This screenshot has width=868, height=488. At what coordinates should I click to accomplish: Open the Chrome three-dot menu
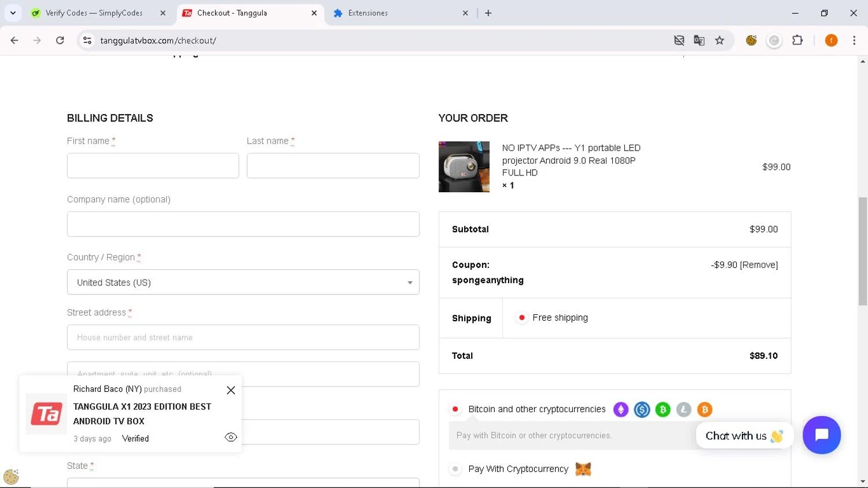854,41
